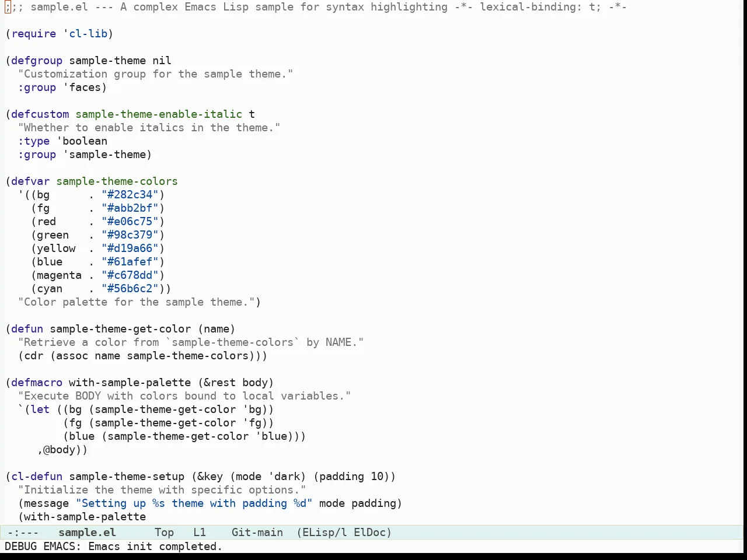Click the 'assoc' function call
Image resolution: width=747 pixels, height=560 pixels.
72,356
